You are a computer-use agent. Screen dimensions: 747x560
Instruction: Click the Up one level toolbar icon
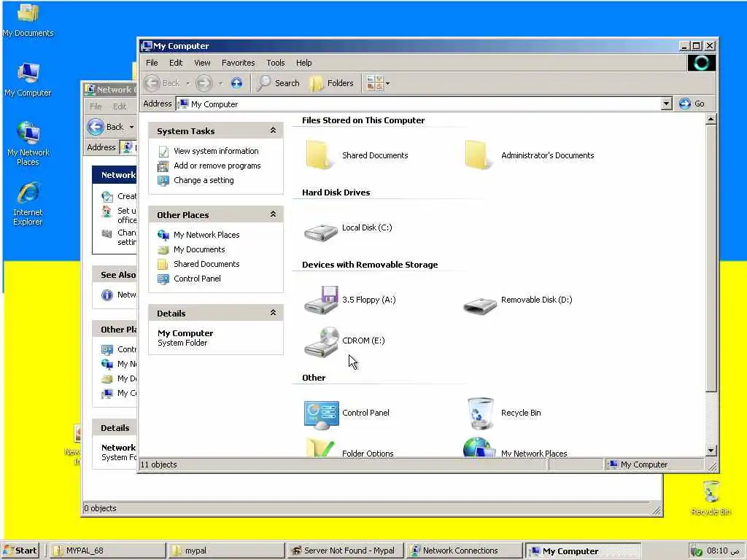click(236, 83)
